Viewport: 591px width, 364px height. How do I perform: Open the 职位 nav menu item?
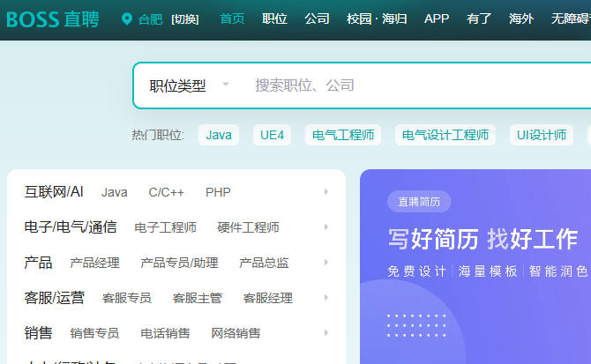click(274, 19)
